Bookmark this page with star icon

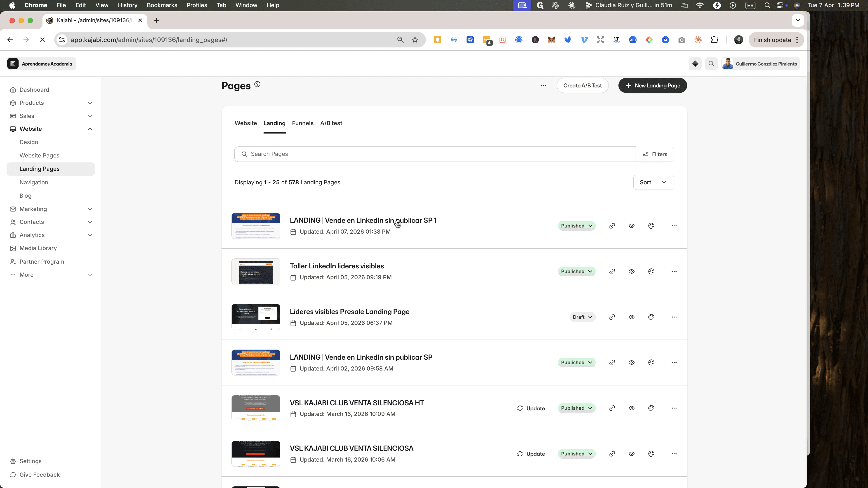415,40
